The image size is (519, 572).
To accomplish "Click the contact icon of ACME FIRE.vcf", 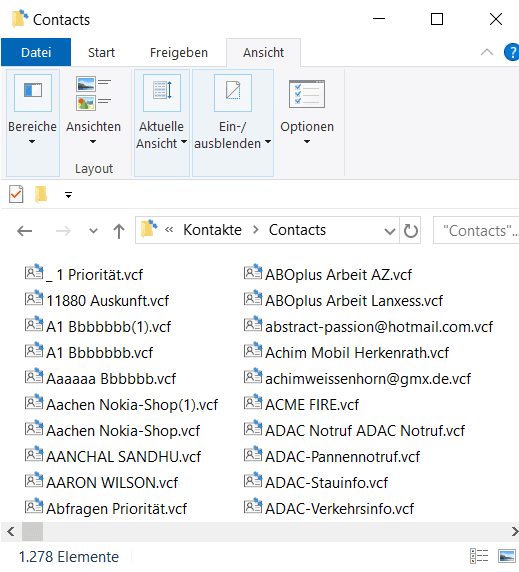I will [x=253, y=402].
